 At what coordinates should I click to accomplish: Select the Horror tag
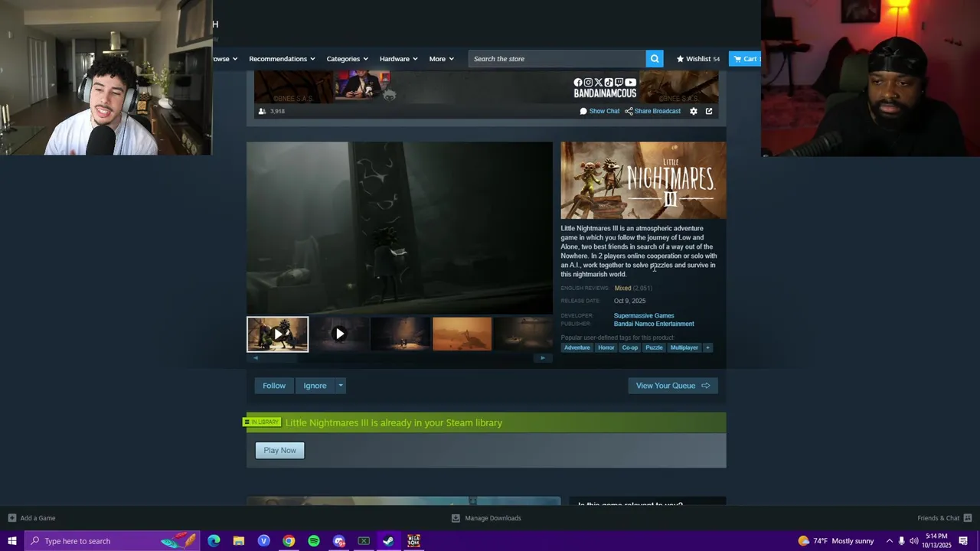point(606,347)
